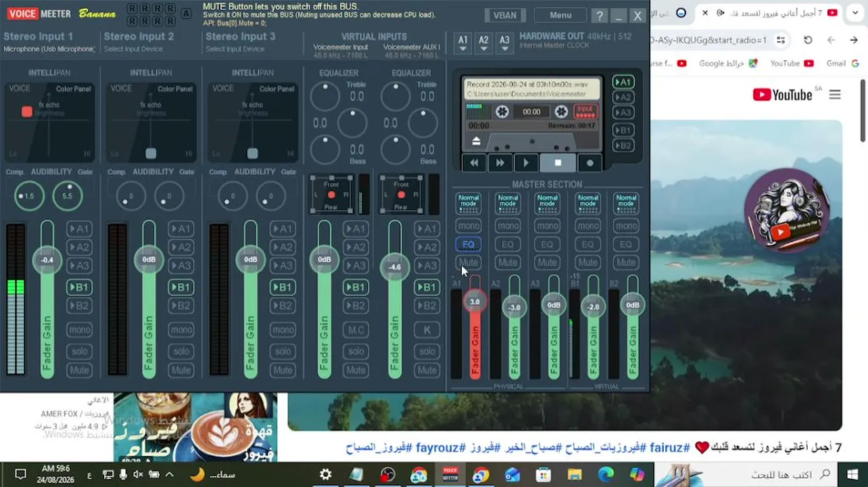This screenshot has width=868, height=487.
Task: Open Outlook from the taskbar
Action: pyautogui.click(x=512, y=475)
